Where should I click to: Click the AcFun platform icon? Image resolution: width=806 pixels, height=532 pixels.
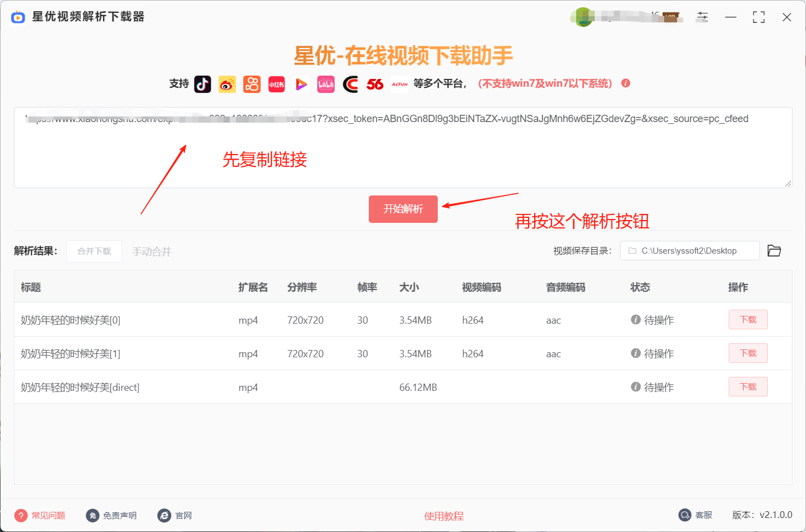pos(400,84)
